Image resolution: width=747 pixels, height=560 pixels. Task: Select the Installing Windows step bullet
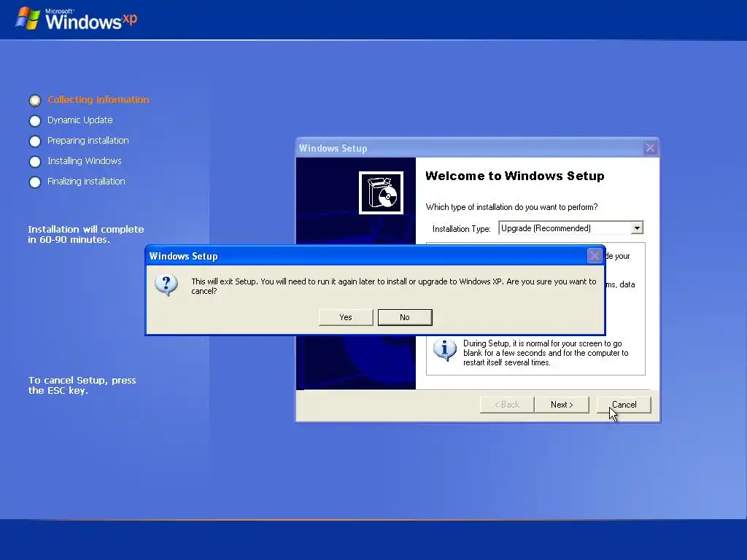pos(35,162)
